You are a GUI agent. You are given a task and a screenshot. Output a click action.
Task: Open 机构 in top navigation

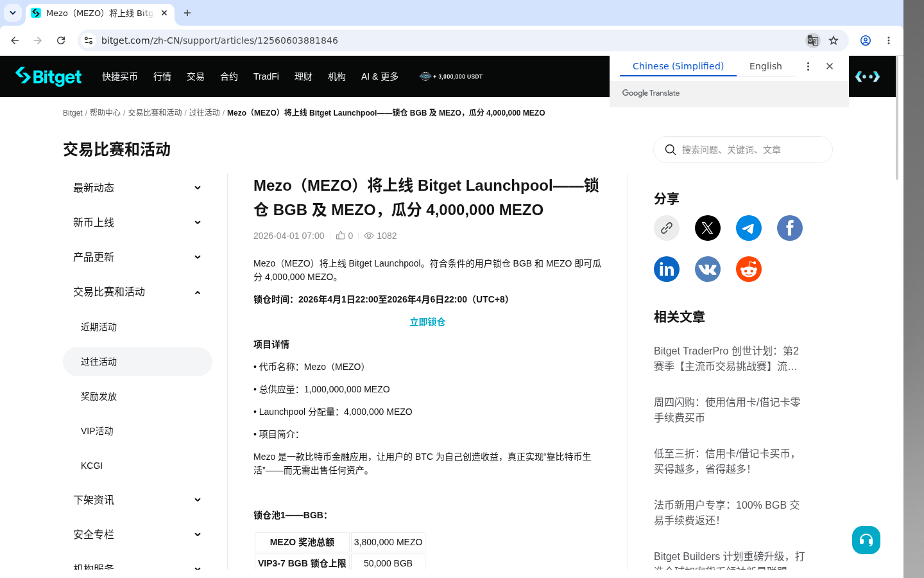(x=337, y=76)
